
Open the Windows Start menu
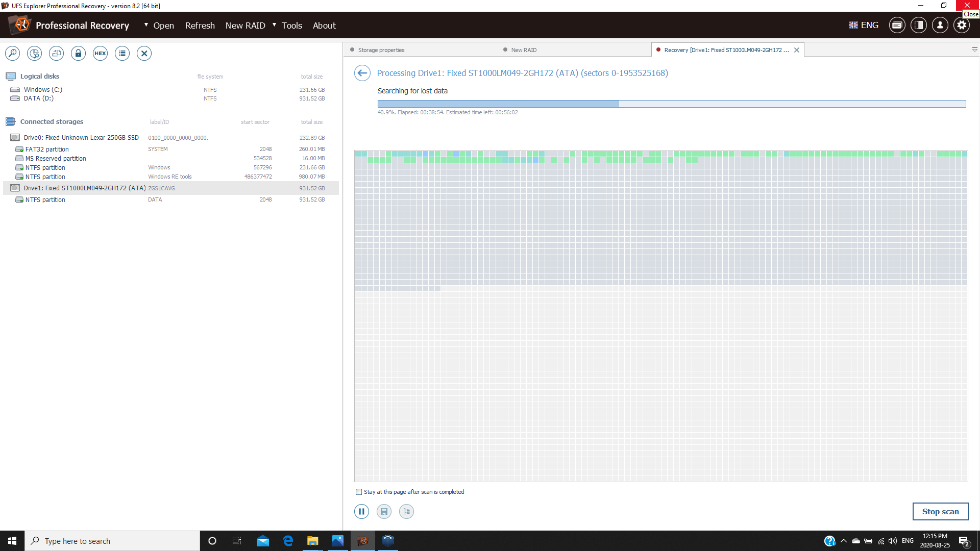[12, 541]
